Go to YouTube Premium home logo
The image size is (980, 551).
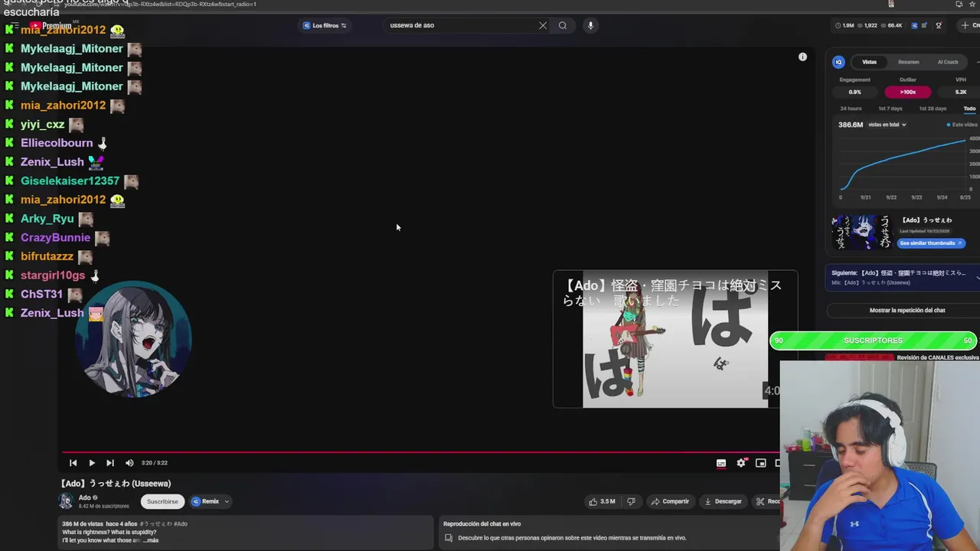tap(51, 25)
